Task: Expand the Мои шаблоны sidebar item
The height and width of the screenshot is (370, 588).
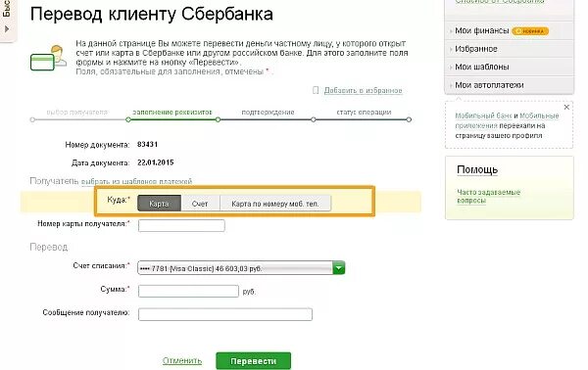Action: pyautogui.click(x=482, y=67)
